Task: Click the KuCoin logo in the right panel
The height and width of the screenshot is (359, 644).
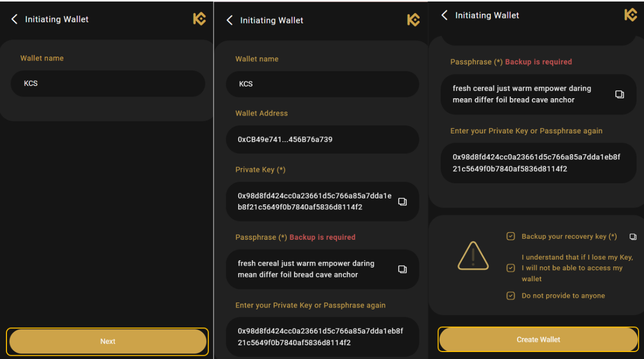Action: 631,15
